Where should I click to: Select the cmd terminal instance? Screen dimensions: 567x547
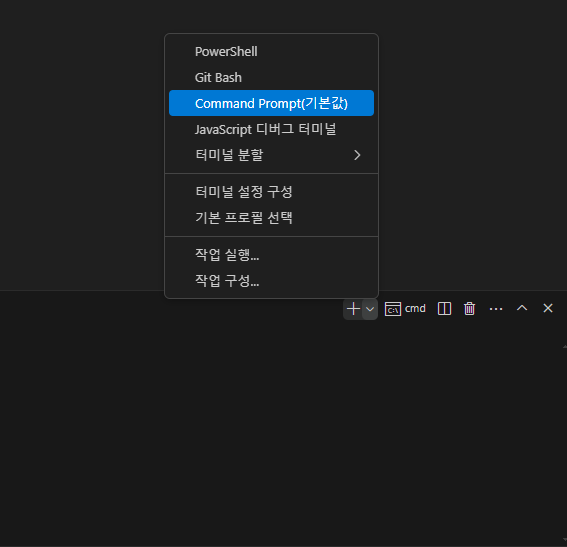405,309
